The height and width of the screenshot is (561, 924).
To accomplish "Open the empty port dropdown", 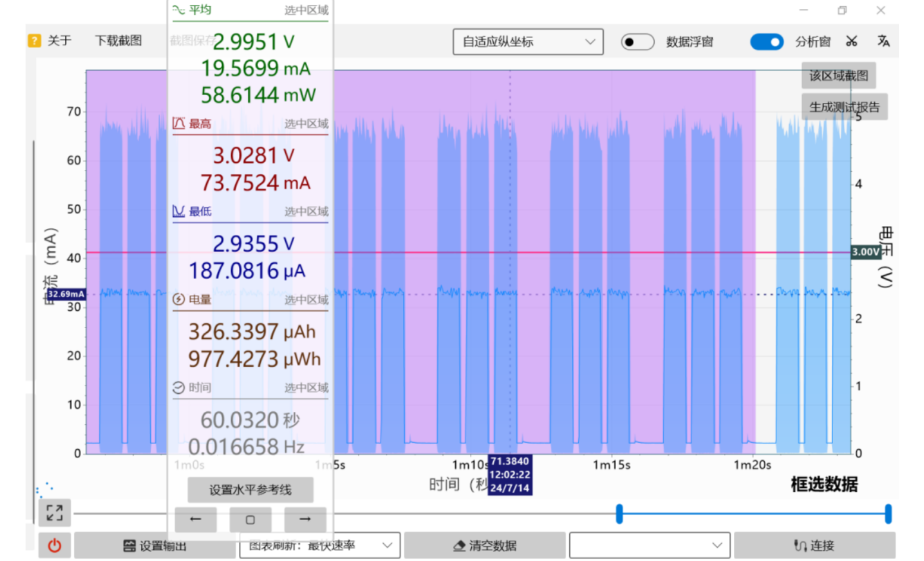I will tap(649, 546).
